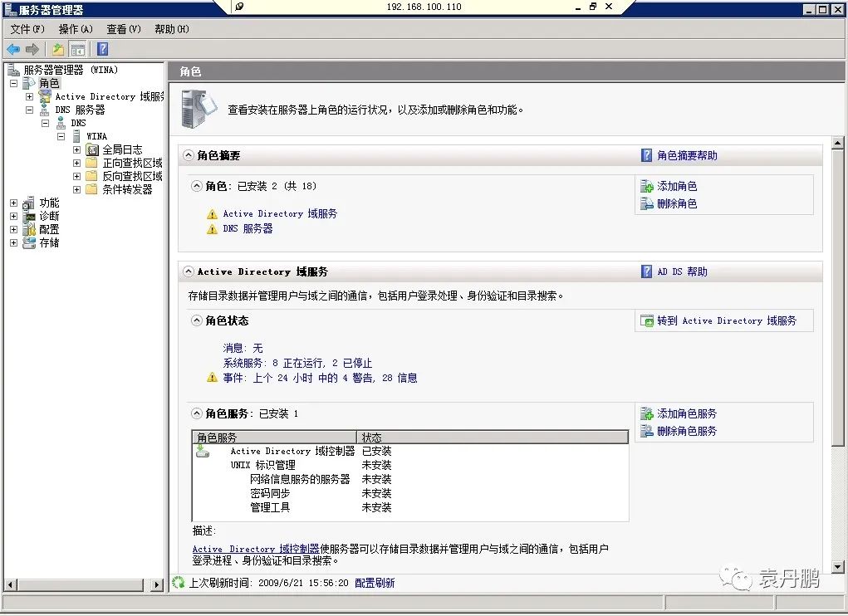848x616 pixels.
Task: Click the Active Directory 域服务 tree icon
Action: click(45, 97)
